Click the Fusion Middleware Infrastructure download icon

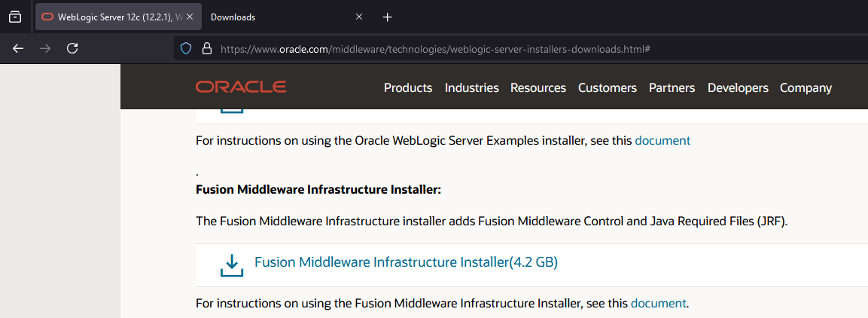[x=232, y=264]
